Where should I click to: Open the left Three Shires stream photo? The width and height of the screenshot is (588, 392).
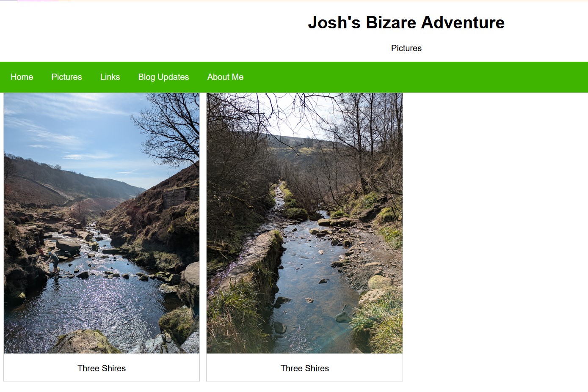coord(102,223)
